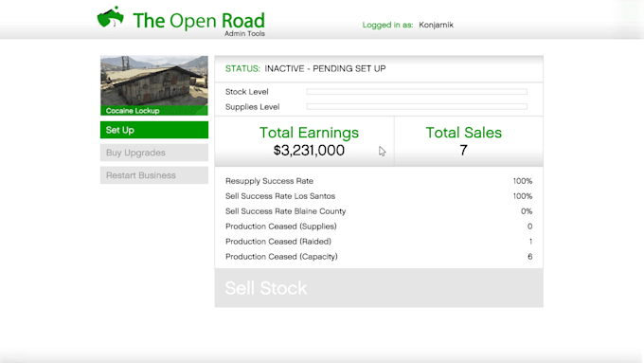Select the Resupply Success Rate row
The image size is (644, 363).
click(x=379, y=181)
